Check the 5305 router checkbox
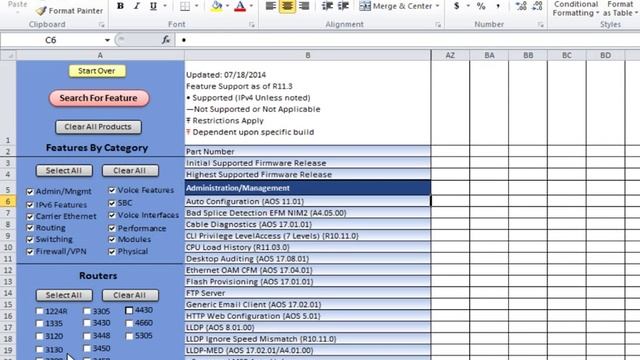The height and width of the screenshot is (360, 640). click(129, 336)
